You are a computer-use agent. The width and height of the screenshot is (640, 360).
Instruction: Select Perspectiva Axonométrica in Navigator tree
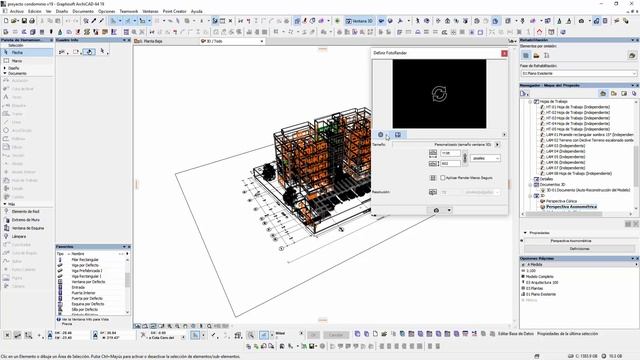pos(571,207)
